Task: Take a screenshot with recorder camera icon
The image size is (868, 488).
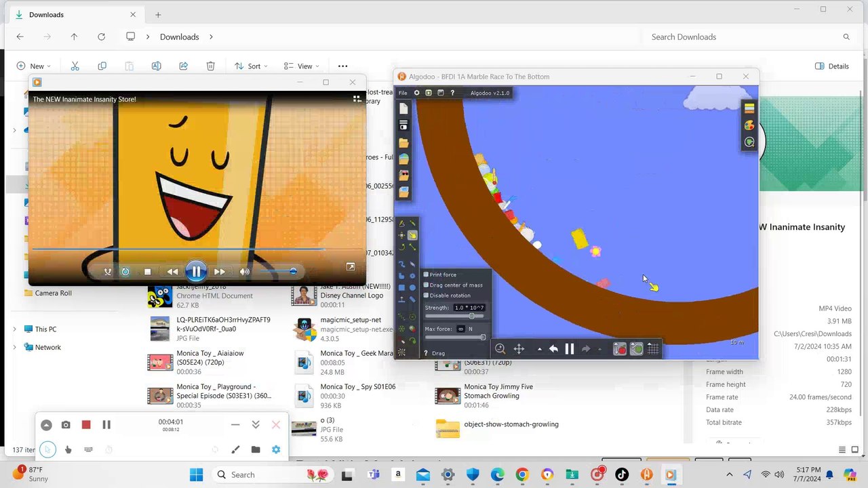Action: [x=66, y=425]
